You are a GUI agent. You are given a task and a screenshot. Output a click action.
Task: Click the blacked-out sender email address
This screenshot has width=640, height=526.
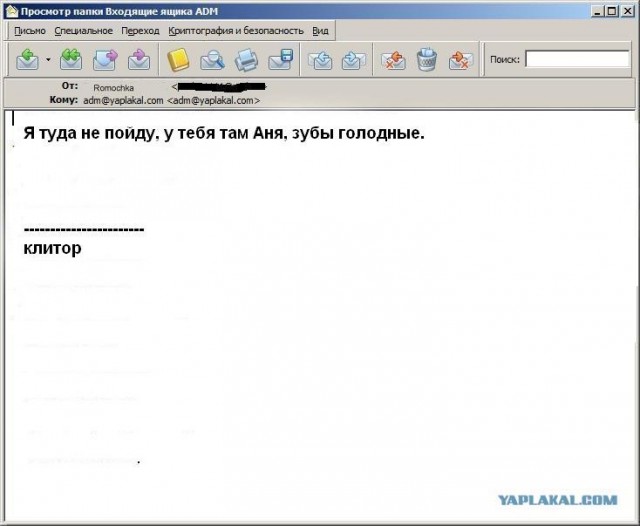tap(219, 87)
